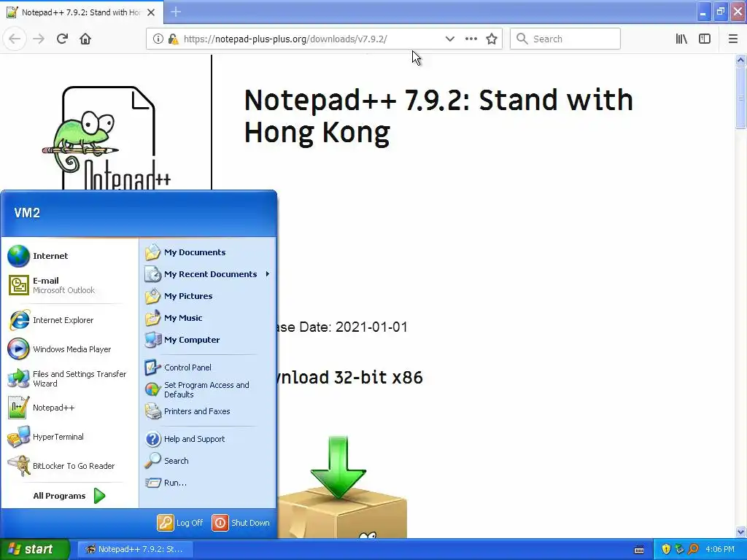The width and height of the screenshot is (747, 560).
Task: Open page actions three-dots menu
Action: pyautogui.click(x=471, y=39)
